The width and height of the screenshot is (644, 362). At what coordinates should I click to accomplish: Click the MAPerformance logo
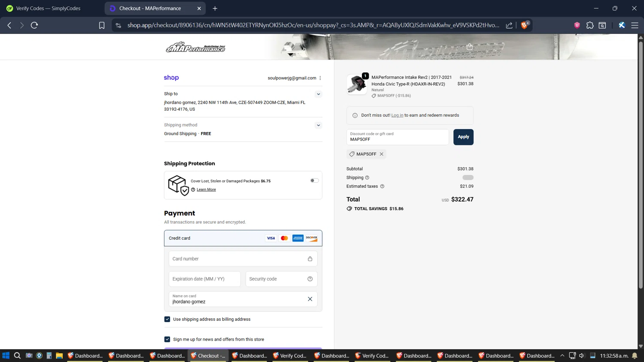click(196, 47)
